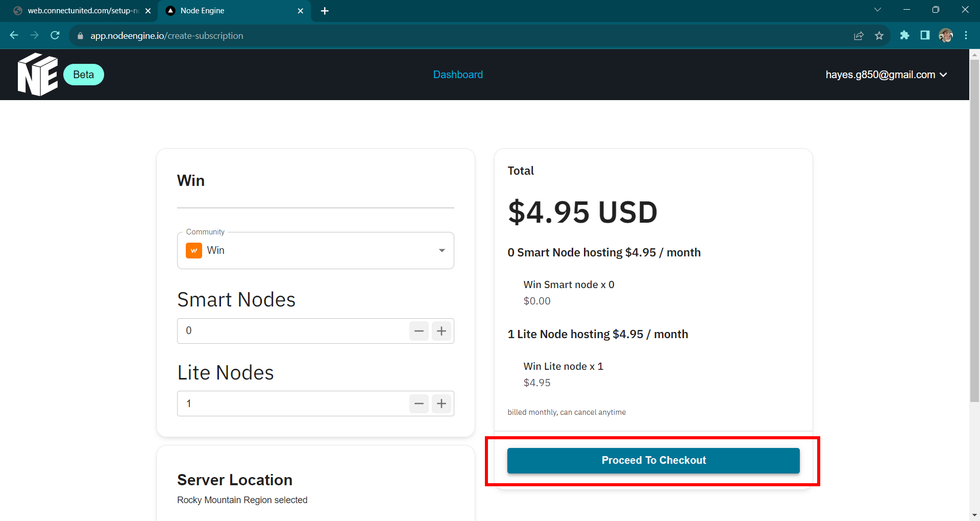Viewport: 980px width, 521px height.
Task: Click the address bar URL
Action: (167, 36)
